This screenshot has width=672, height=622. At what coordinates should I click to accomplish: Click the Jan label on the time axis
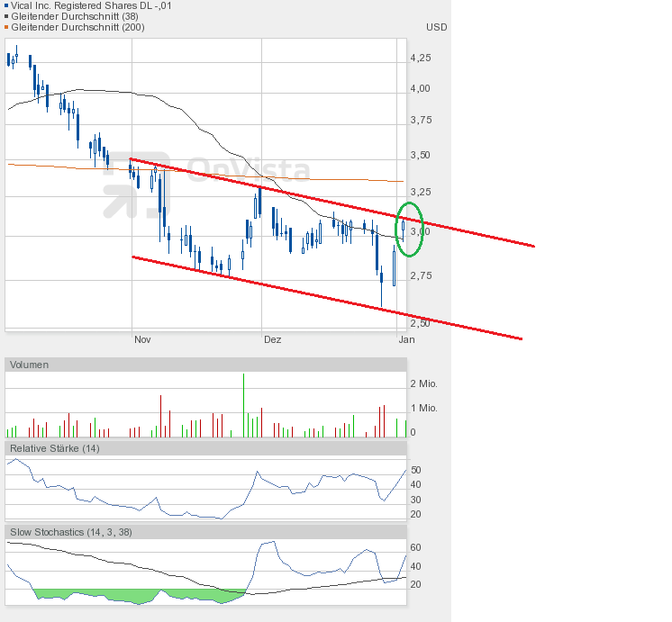[405, 339]
